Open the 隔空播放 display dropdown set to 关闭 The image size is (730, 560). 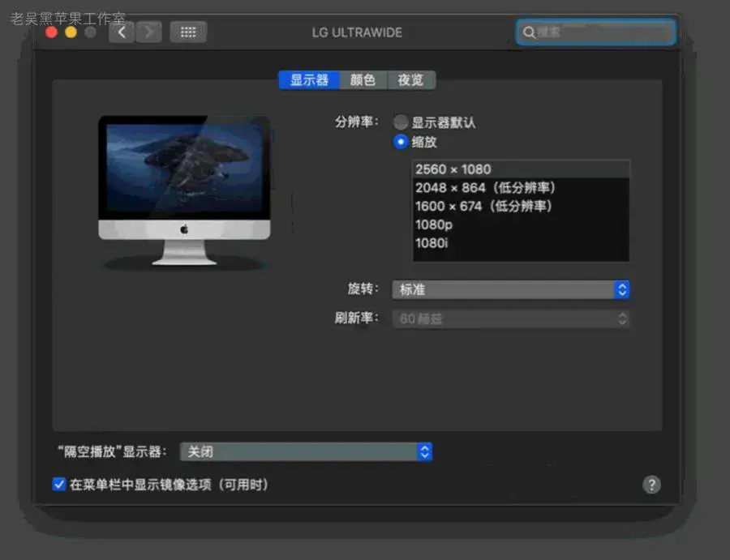306,451
